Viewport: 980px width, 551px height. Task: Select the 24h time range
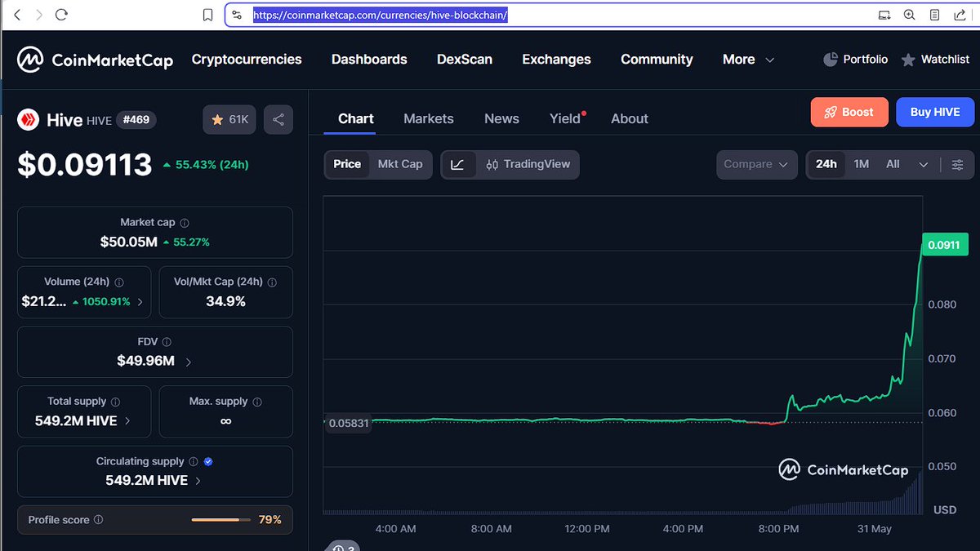[x=826, y=164]
